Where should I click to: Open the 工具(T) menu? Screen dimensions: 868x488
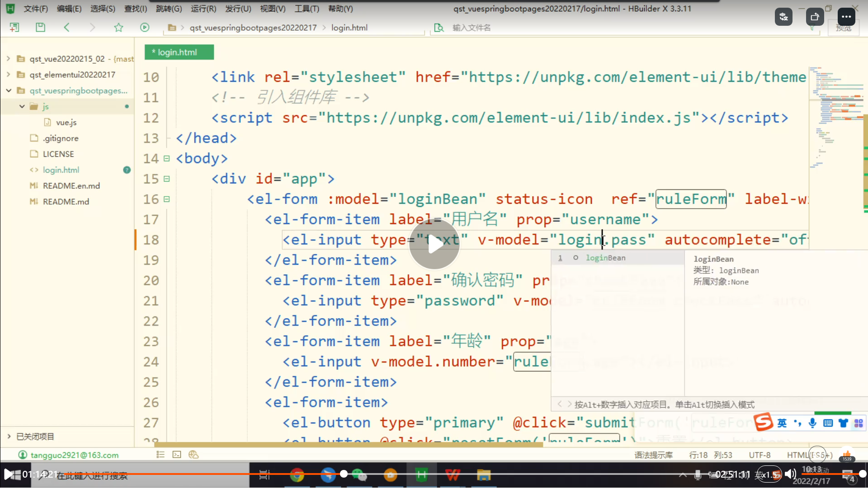point(307,9)
